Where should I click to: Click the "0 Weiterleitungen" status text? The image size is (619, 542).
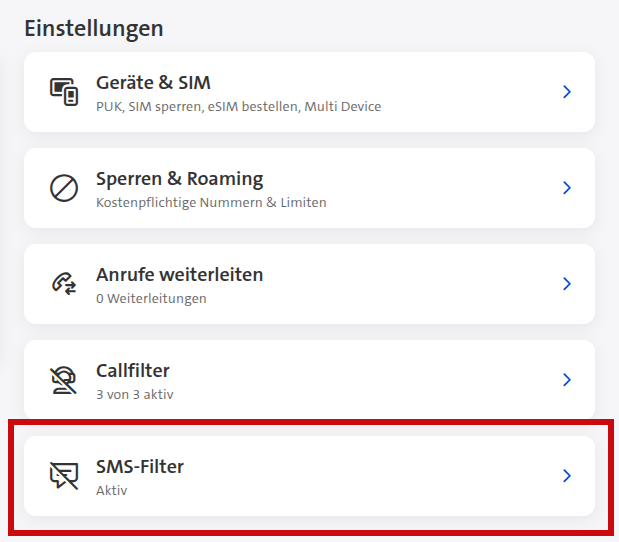(x=151, y=298)
